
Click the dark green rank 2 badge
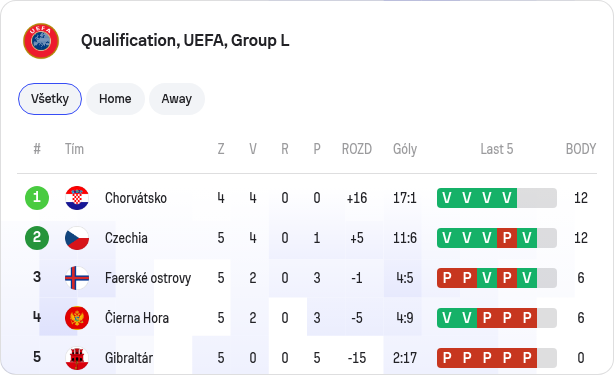[37, 238]
